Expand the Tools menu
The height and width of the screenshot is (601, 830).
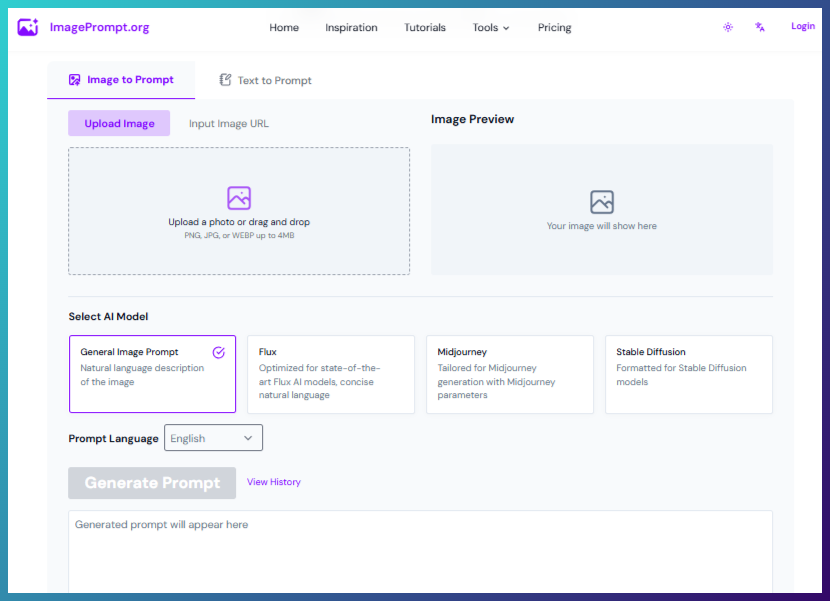491,28
